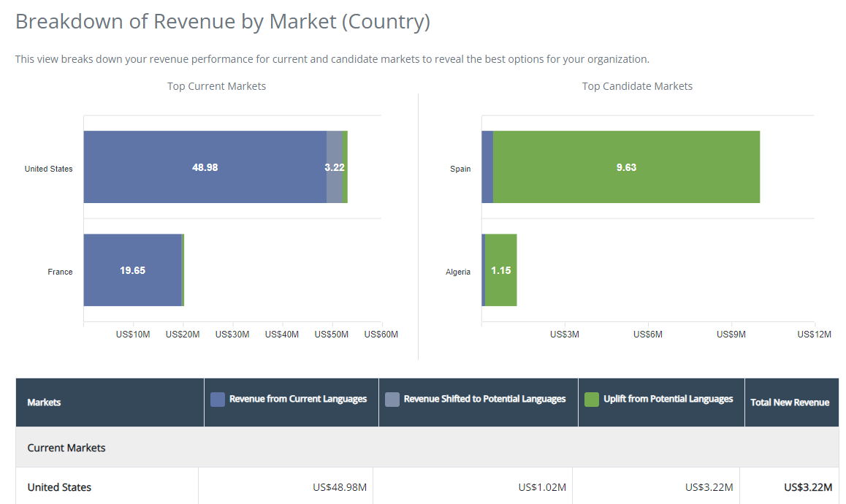The width and height of the screenshot is (846, 504).
Task: Click the Top Current Markets chart title
Action: 216,86
